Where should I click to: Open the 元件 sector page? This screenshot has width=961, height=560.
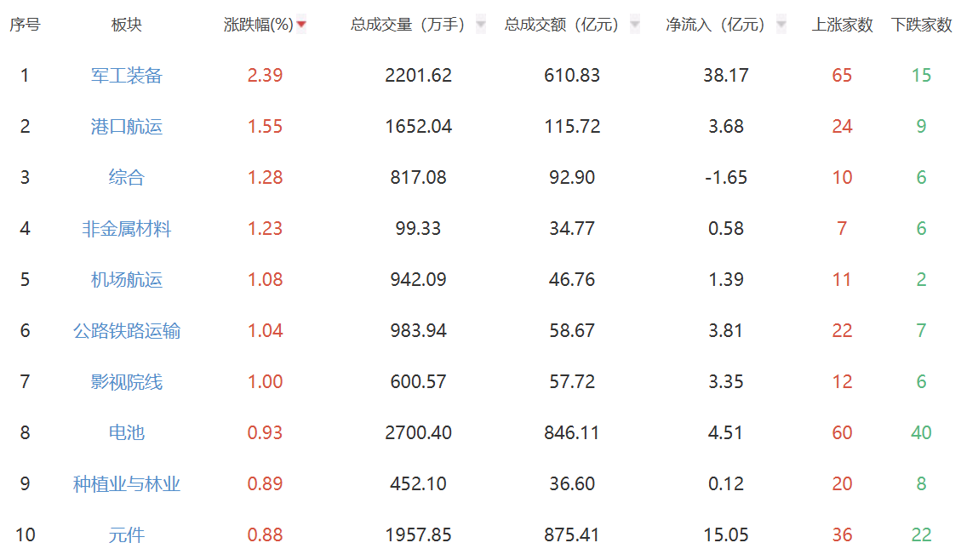pyautogui.click(x=127, y=535)
